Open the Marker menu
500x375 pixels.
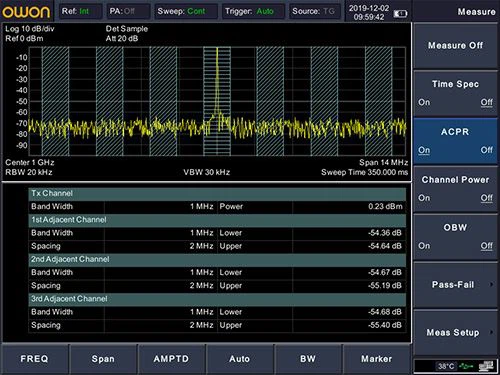[376, 359]
